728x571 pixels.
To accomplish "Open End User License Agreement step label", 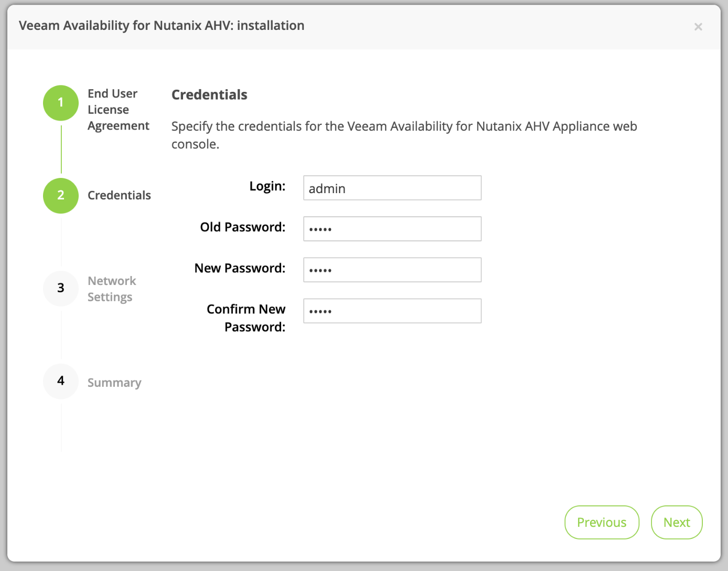I will coord(119,110).
